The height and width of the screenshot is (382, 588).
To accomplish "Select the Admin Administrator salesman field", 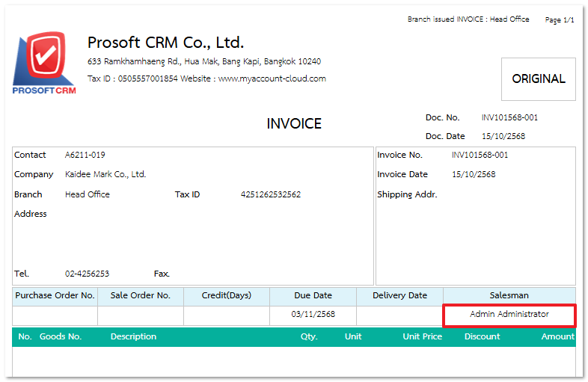I will 509,315.
